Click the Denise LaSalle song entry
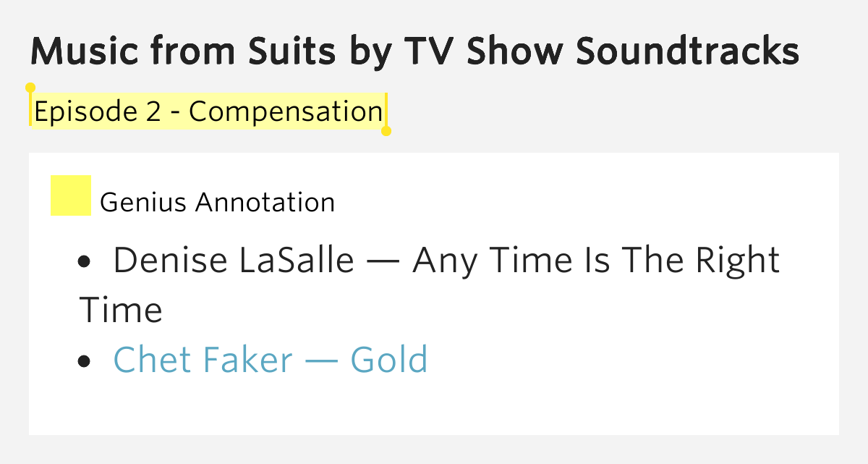 click(430, 284)
